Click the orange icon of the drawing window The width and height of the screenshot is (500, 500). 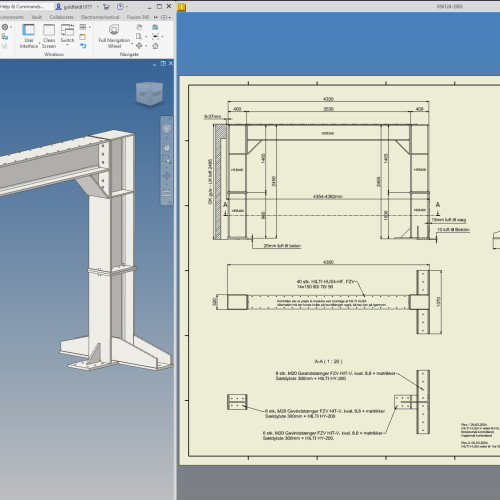click(x=181, y=7)
